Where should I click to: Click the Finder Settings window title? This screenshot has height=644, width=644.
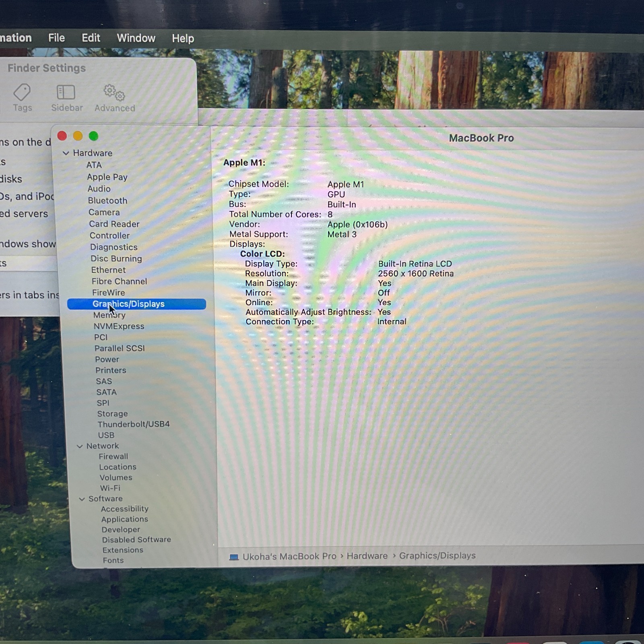(47, 68)
